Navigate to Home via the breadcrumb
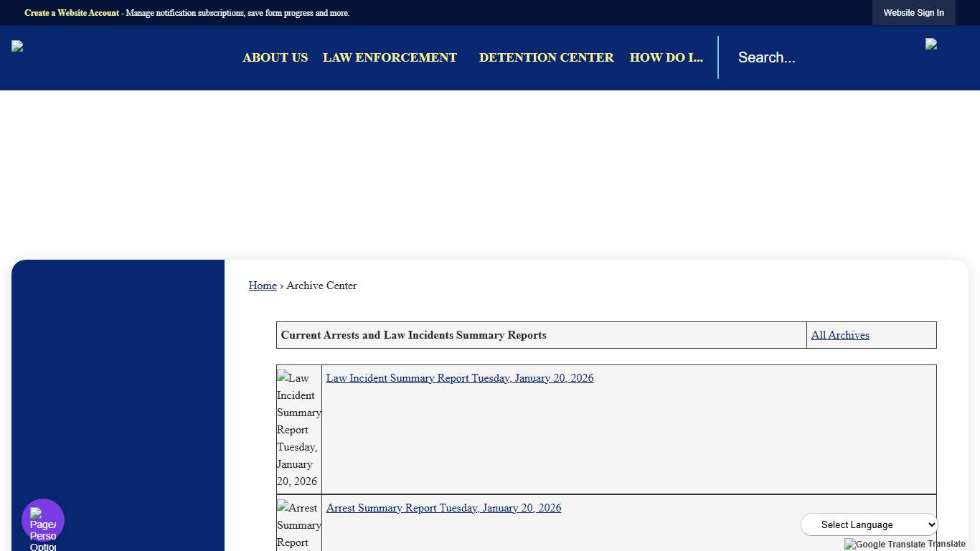The width and height of the screenshot is (980, 551). [x=262, y=286]
